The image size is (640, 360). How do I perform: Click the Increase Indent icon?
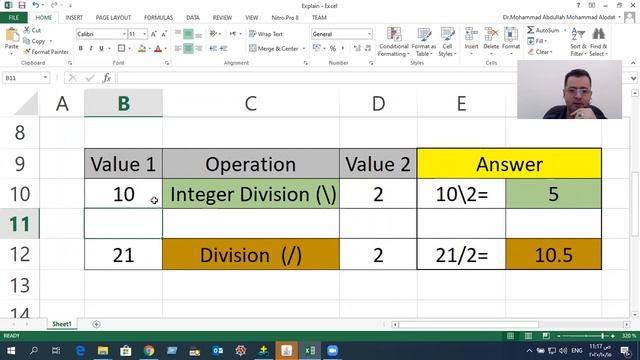[x=223, y=49]
